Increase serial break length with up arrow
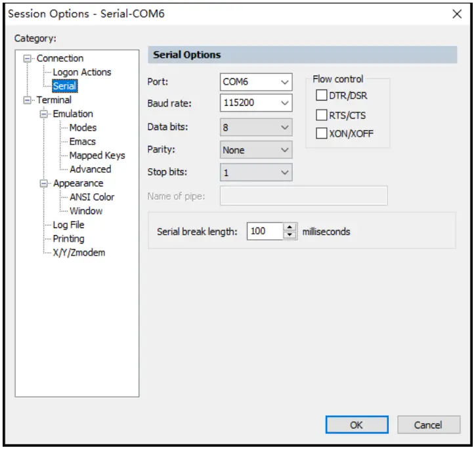 click(290, 227)
